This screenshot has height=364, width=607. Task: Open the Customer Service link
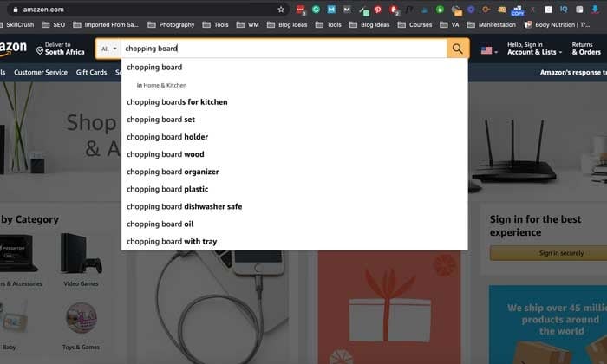(41, 72)
